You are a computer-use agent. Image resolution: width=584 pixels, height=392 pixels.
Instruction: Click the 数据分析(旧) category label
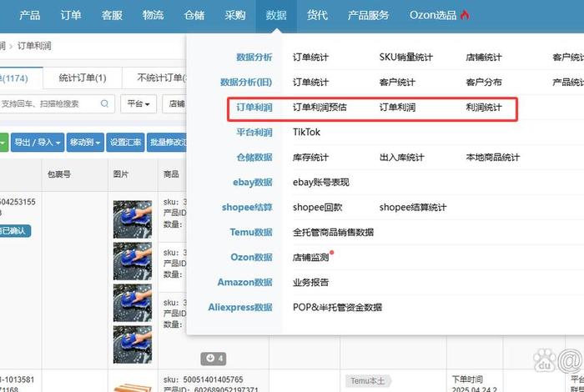[x=246, y=83]
